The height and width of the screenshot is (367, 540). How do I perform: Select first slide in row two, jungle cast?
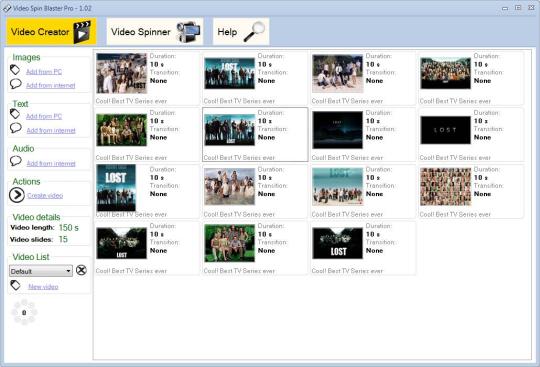point(122,130)
